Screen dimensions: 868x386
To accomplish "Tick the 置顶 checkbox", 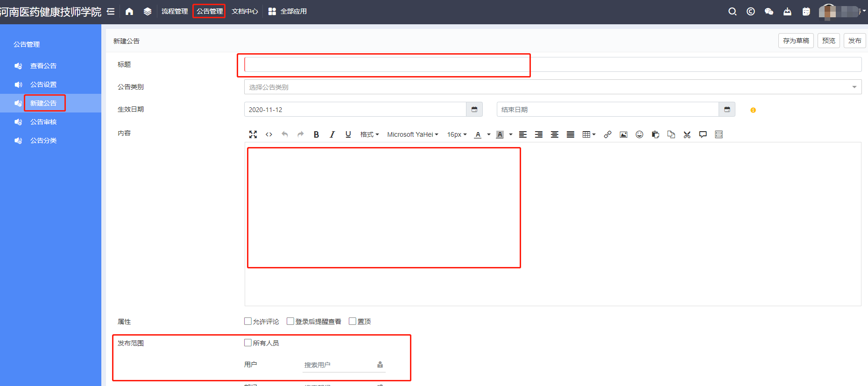I will click(353, 321).
